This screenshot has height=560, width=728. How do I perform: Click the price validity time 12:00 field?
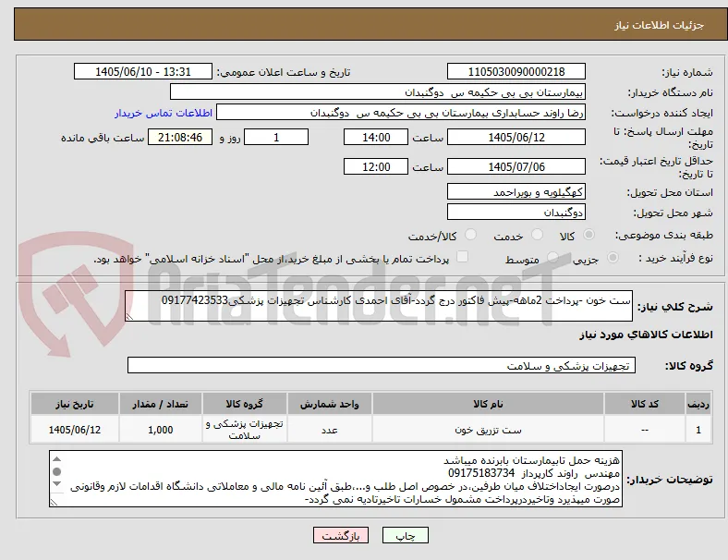click(x=376, y=166)
